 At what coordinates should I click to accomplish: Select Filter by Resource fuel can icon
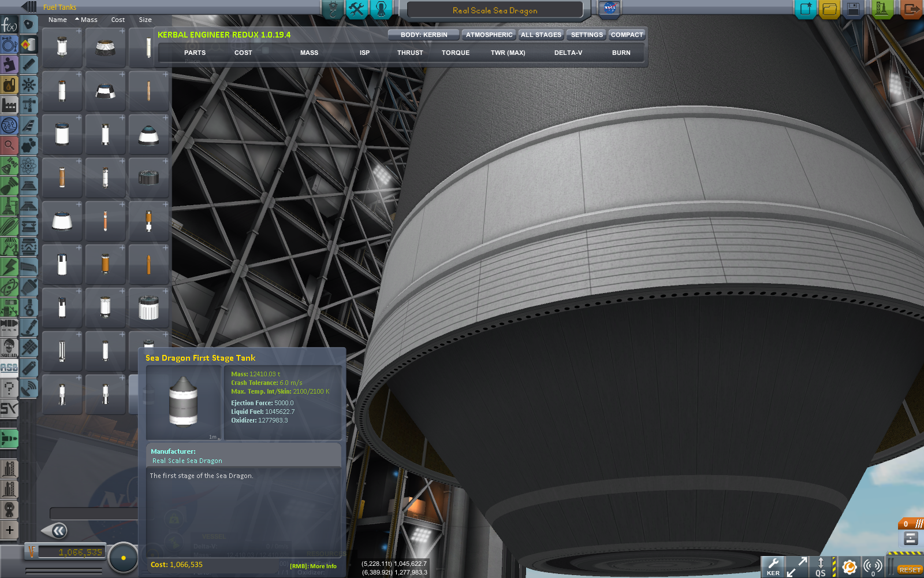tap(9, 85)
